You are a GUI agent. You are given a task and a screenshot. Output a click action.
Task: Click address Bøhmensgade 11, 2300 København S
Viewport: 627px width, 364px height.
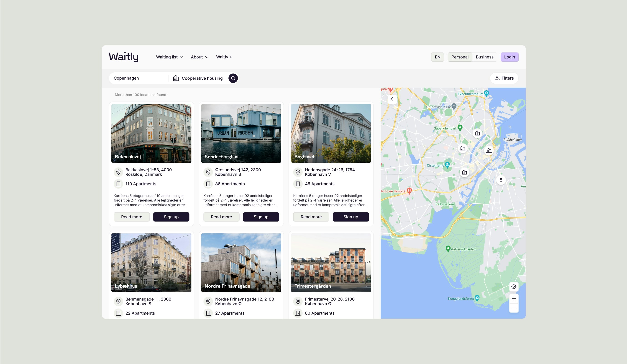point(148,301)
